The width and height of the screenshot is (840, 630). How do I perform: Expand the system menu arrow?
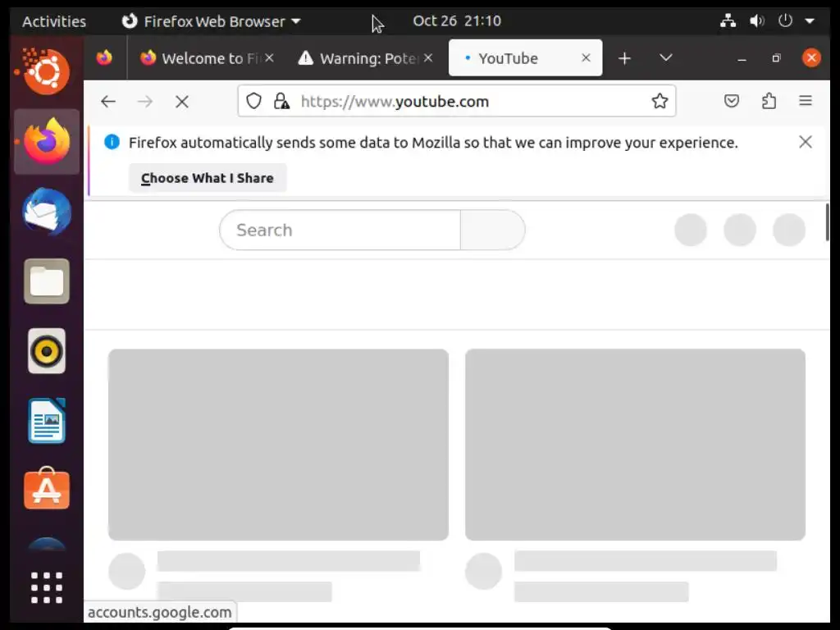[x=810, y=21]
